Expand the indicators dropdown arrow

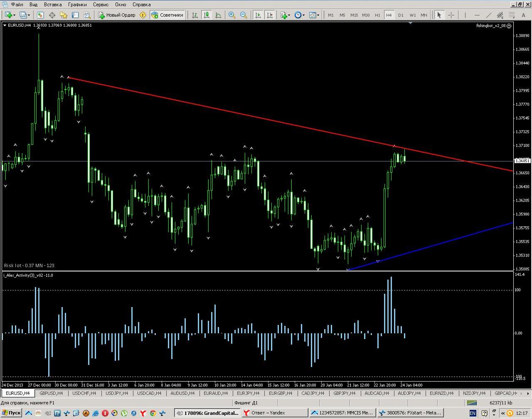click(290, 15)
